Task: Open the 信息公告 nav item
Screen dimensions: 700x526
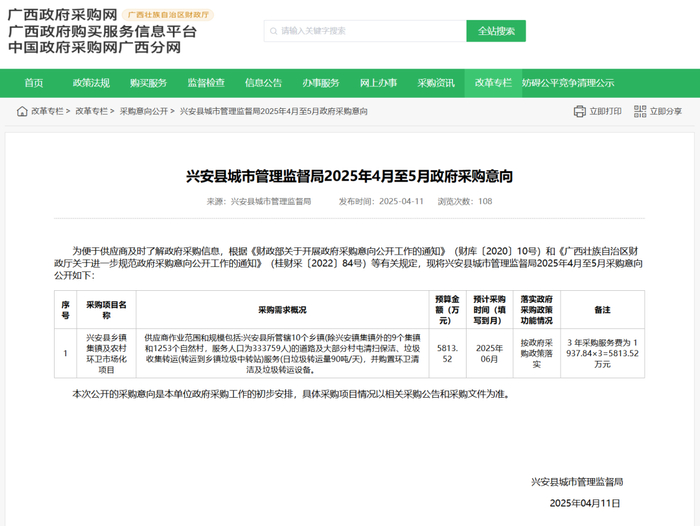Action: click(x=263, y=83)
